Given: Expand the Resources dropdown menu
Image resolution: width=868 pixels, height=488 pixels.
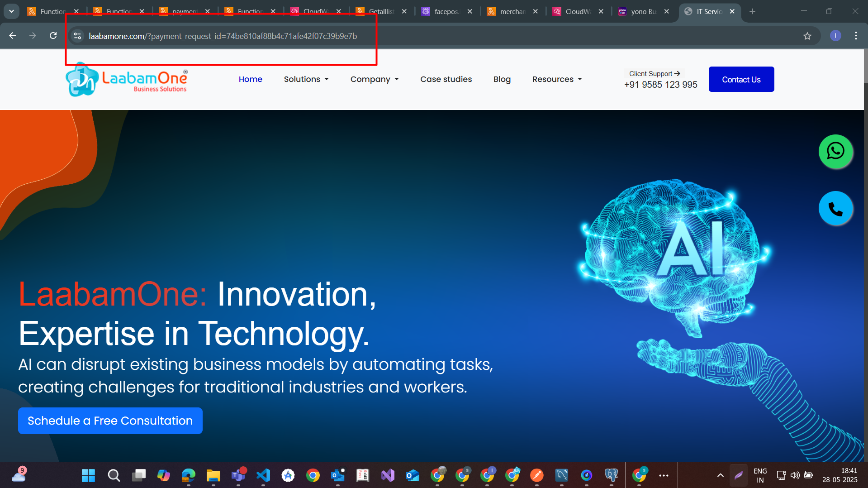Looking at the screenshot, I should pos(557,79).
